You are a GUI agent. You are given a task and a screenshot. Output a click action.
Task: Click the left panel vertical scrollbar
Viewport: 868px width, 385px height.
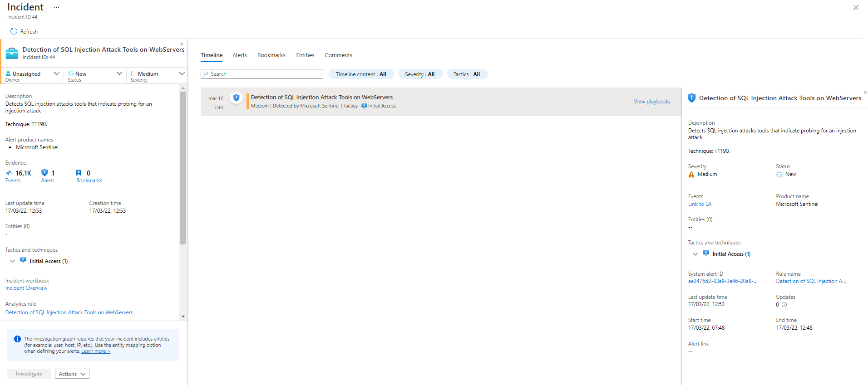[183, 168]
